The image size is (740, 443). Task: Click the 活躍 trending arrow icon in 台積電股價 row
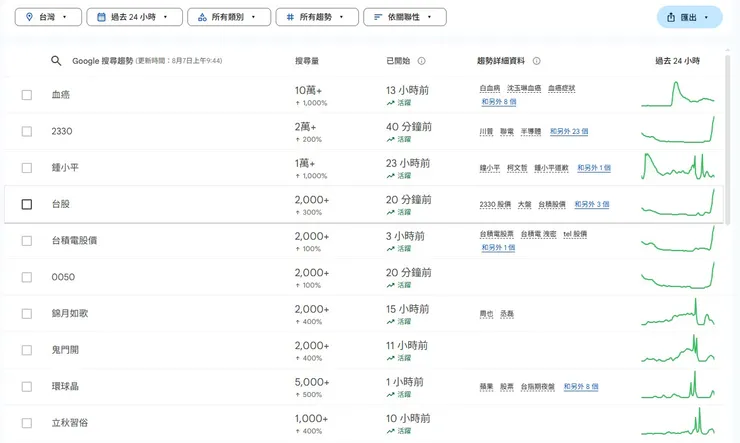(390, 249)
